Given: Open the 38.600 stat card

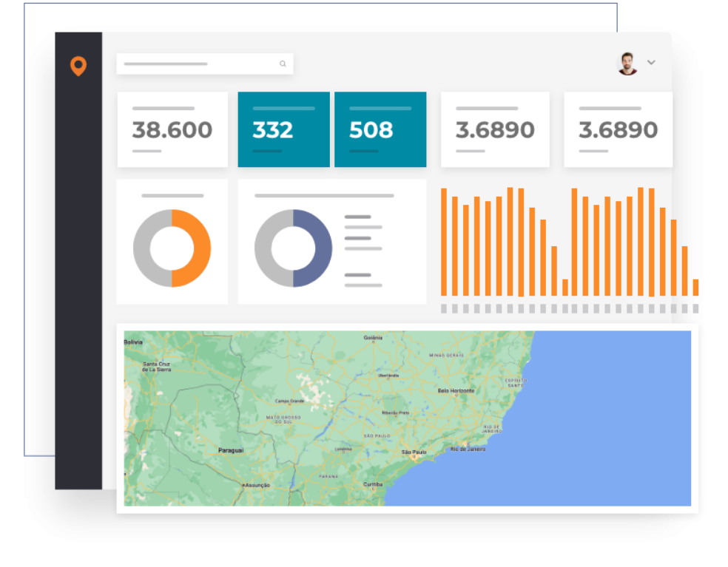Looking at the screenshot, I should click(172, 129).
